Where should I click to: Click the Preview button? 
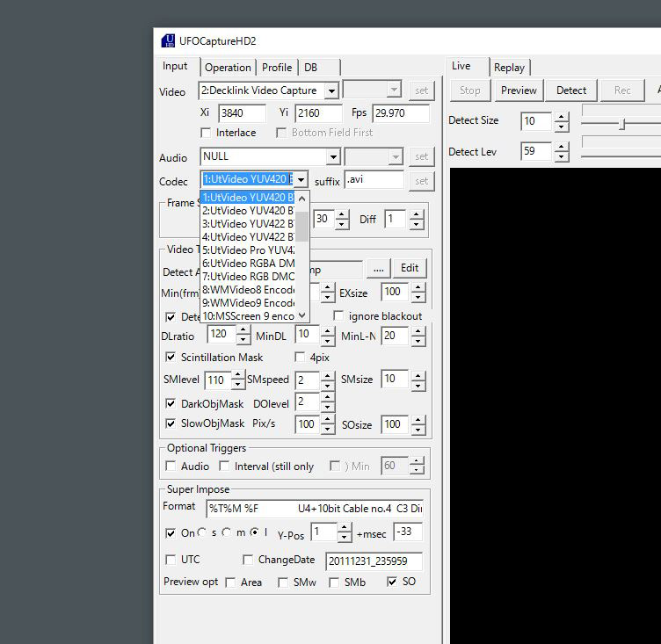(519, 90)
